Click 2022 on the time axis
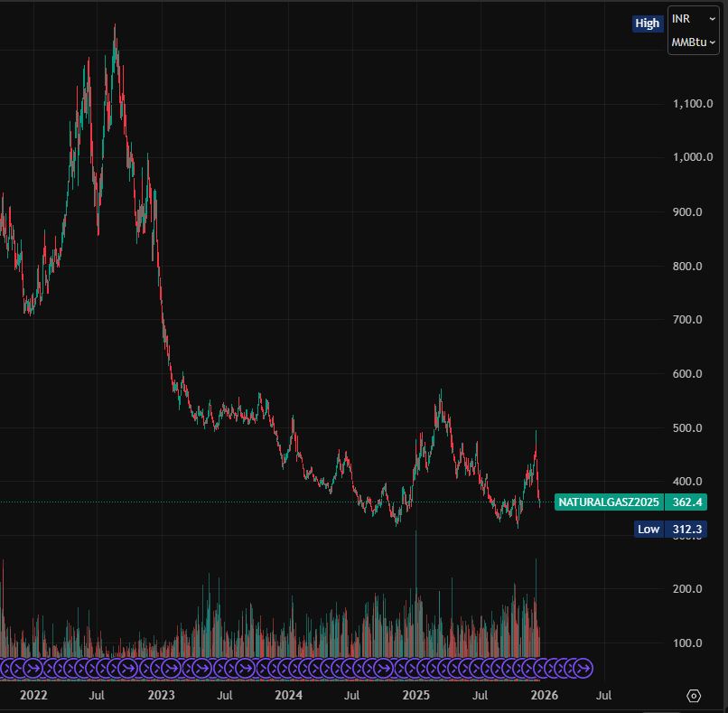This screenshot has width=728, height=713. [x=33, y=695]
